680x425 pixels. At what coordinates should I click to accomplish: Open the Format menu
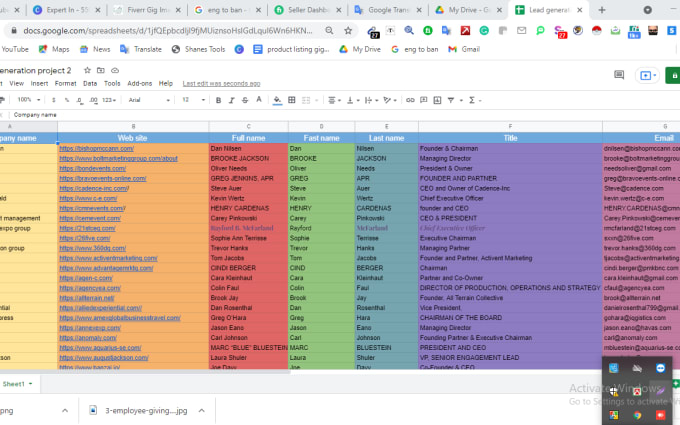point(65,83)
